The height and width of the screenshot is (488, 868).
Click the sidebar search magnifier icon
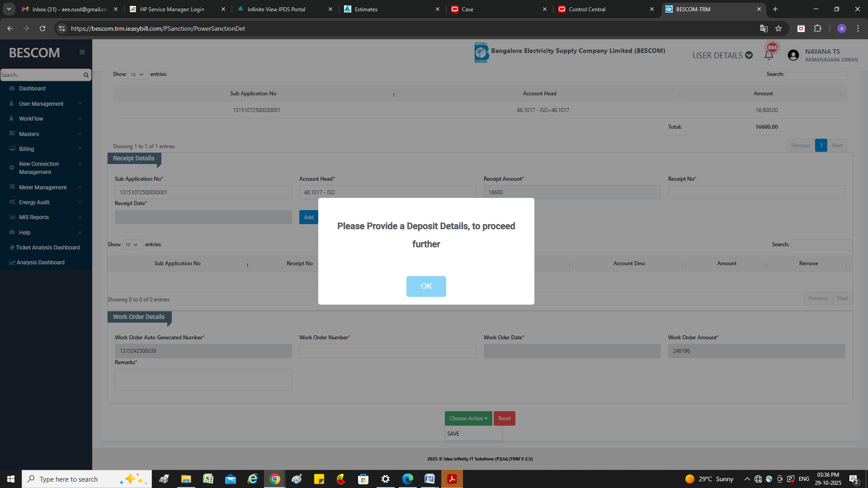pyautogui.click(x=86, y=75)
